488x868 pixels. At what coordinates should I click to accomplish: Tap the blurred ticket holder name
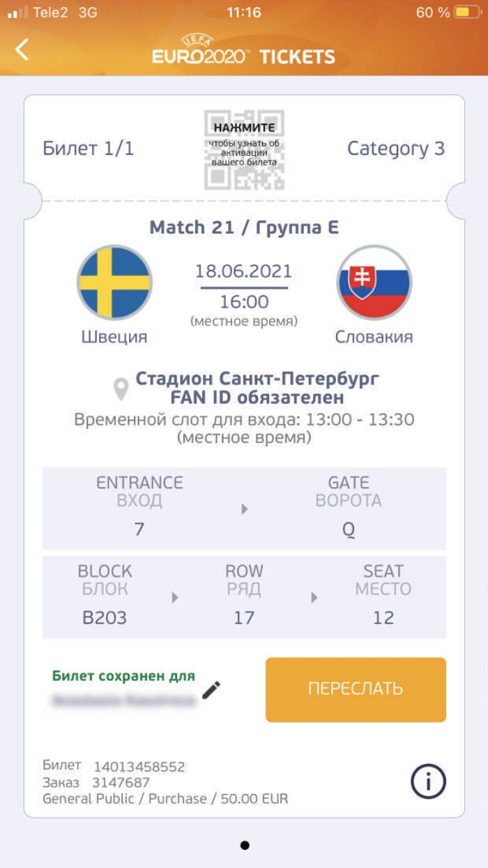click(124, 700)
